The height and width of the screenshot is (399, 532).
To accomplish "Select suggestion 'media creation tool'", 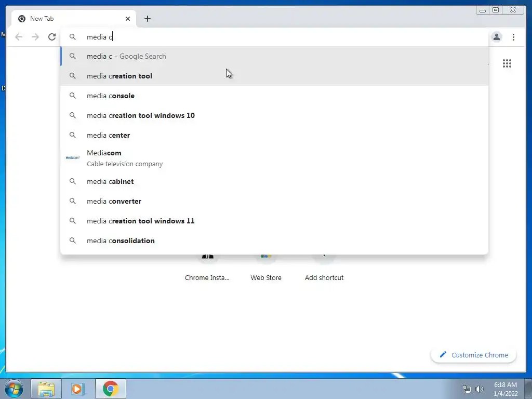I will (274, 76).
